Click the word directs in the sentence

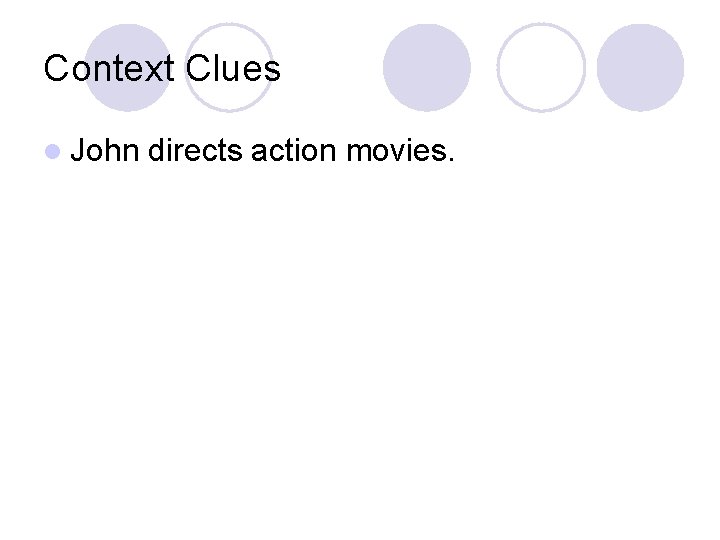click(195, 150)
